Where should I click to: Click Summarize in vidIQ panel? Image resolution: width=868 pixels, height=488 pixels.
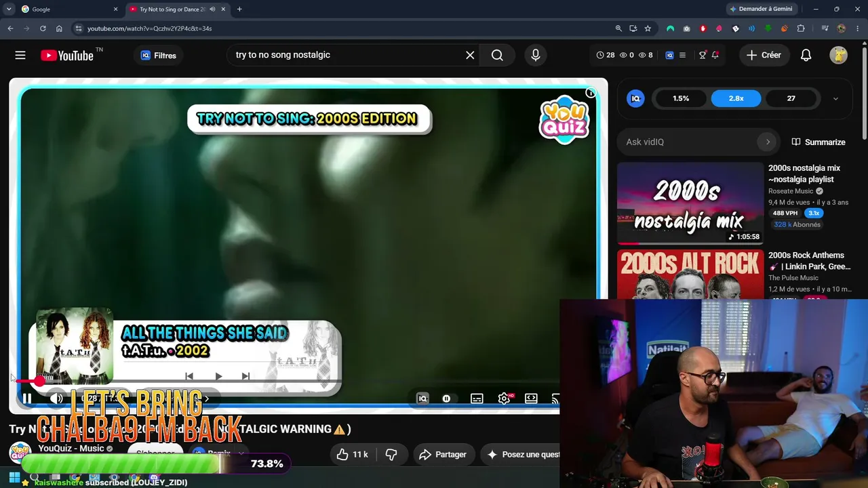point(818,142)
